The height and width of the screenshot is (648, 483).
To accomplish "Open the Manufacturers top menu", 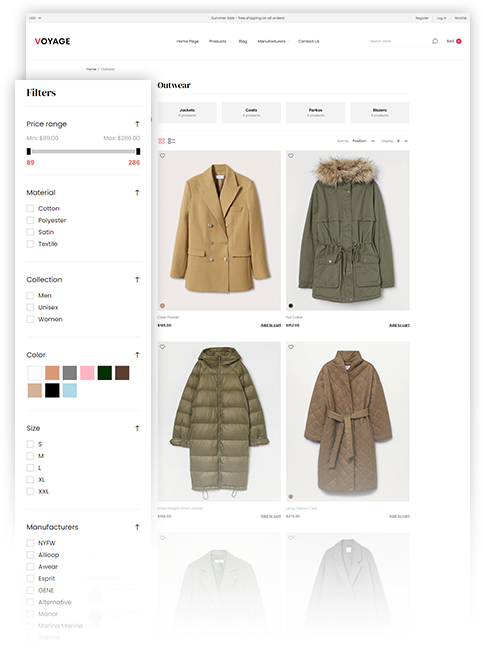I will click(274, 41).
